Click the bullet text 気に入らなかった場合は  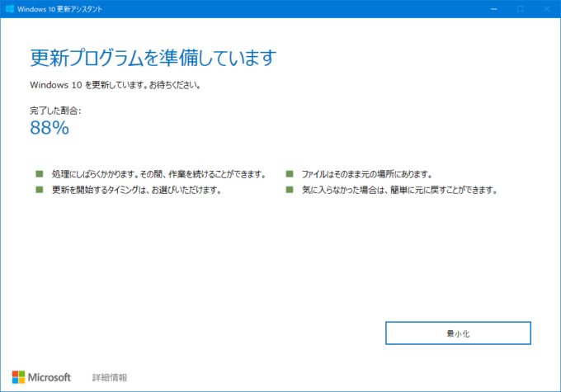400,190
